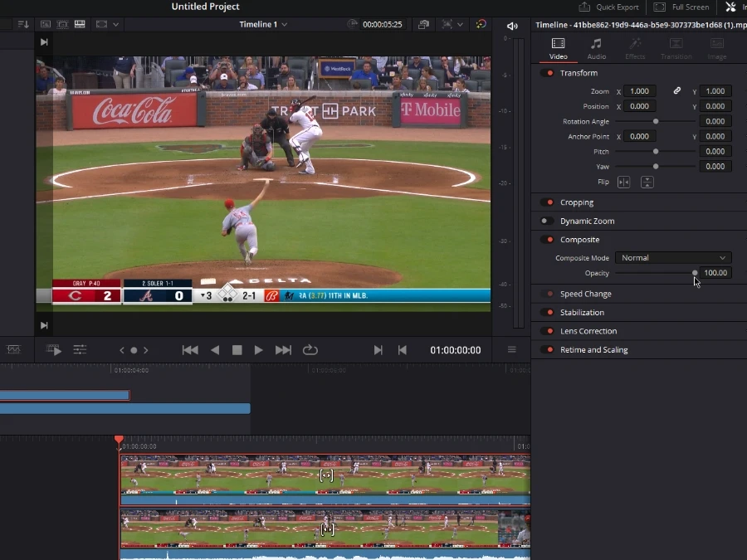Image resolution: width=747 pixels, height=560 pixels.
Task: Open the viewer options menu icon
Action: pyautogui.click(x=511, y=349)
